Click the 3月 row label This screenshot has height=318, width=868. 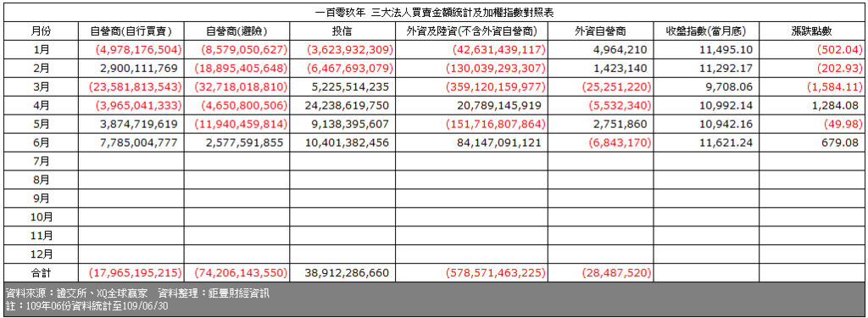41,87
